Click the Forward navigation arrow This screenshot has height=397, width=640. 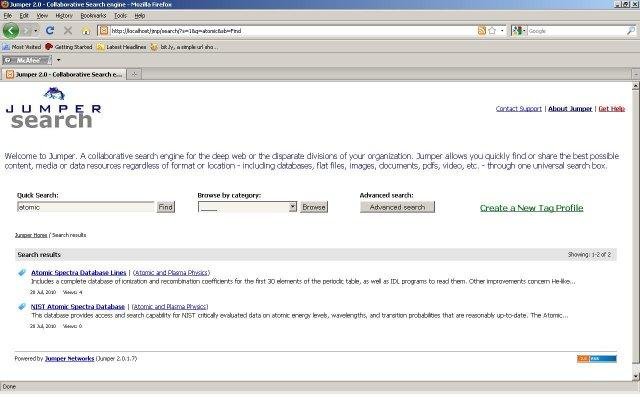(27, 31)
